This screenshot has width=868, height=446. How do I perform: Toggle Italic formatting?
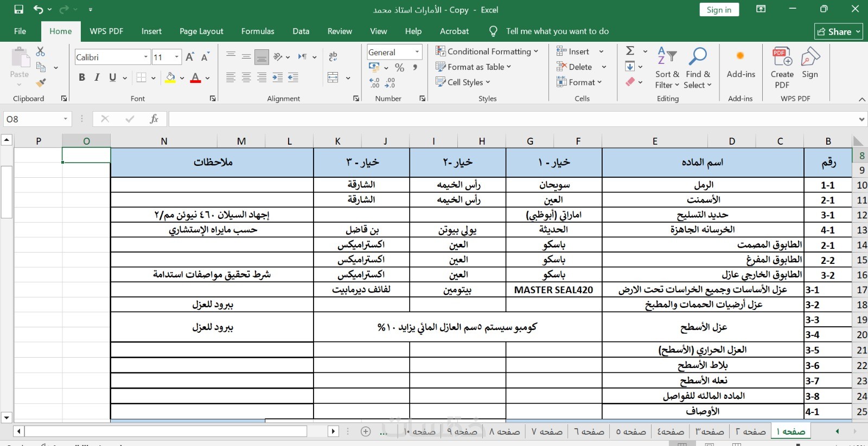point(97,77)
